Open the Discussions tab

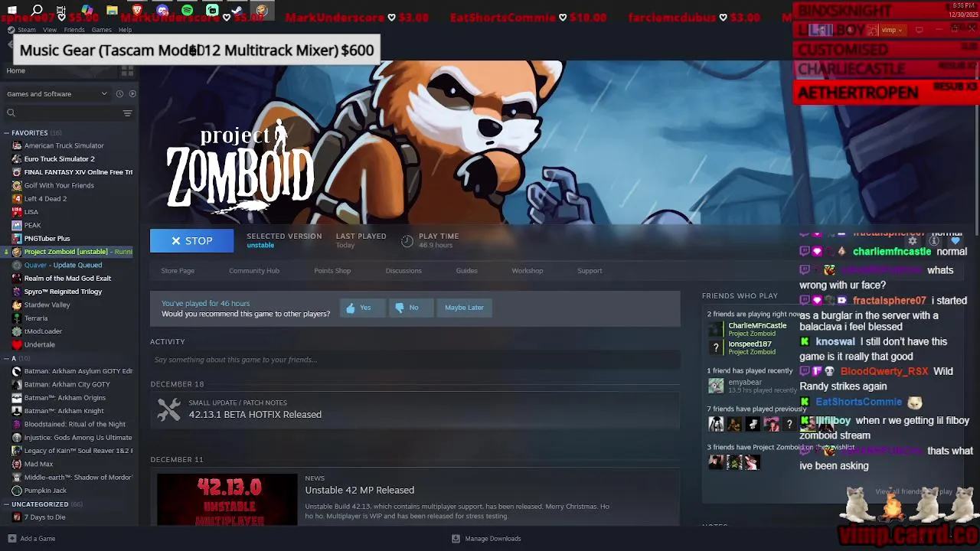pyautogui.click(x=403, y=271)
